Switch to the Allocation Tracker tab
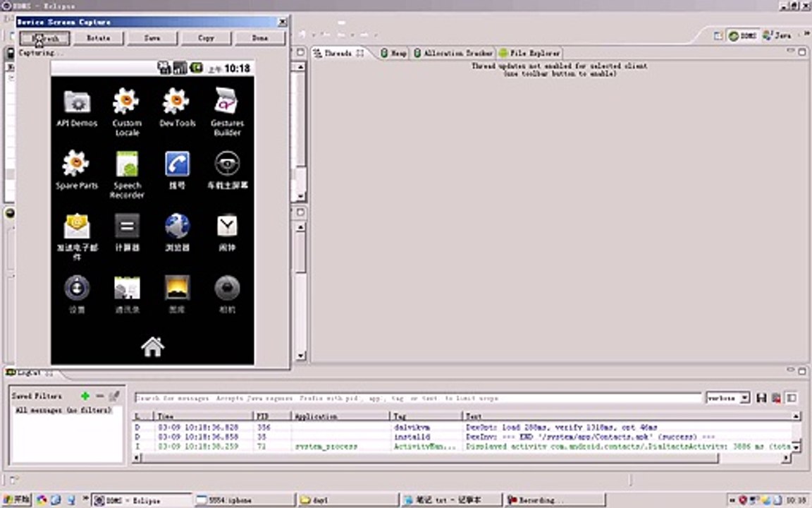 pyautogui.click(x=453, y=53)
